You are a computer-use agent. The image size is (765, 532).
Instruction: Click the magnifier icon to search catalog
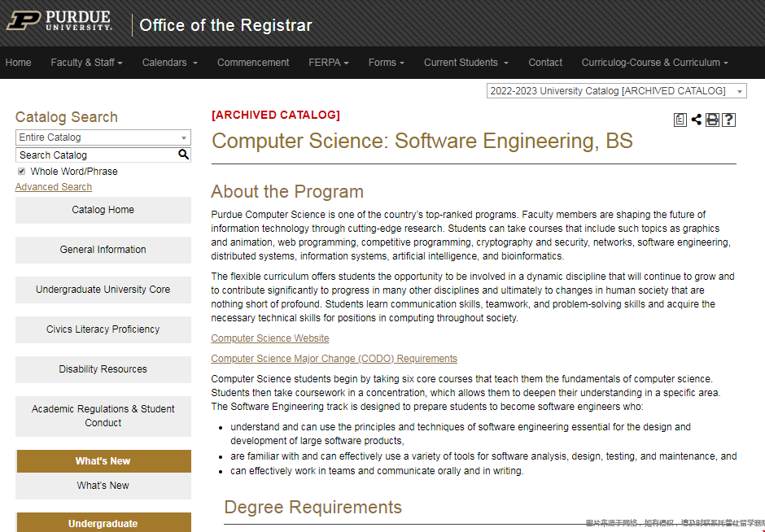pos(183,155)
